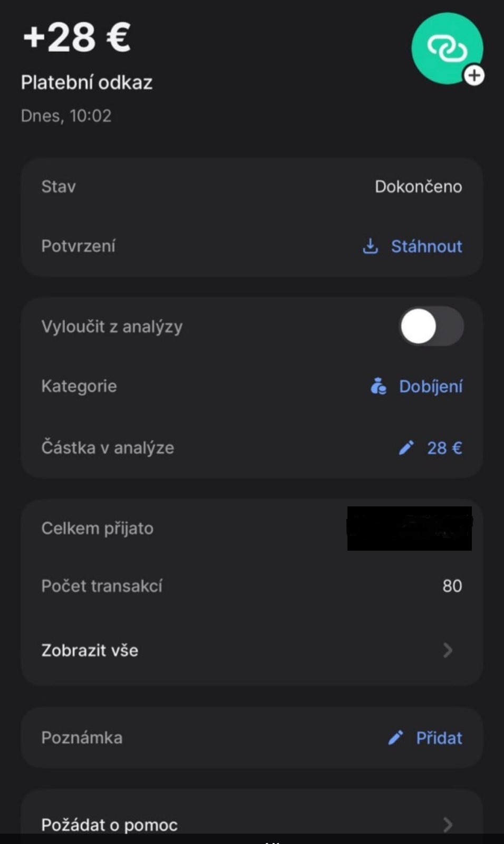This screenshot has height=844, width=504.
Task: Tap the +28 € amount heading
Action: point(77,37)
